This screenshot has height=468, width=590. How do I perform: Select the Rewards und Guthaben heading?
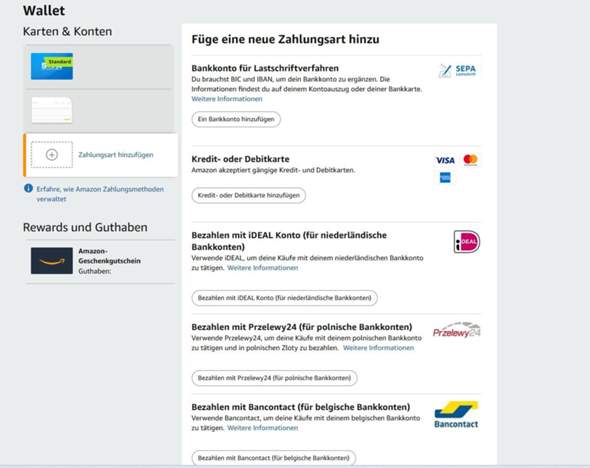click(x=85, y=227)
